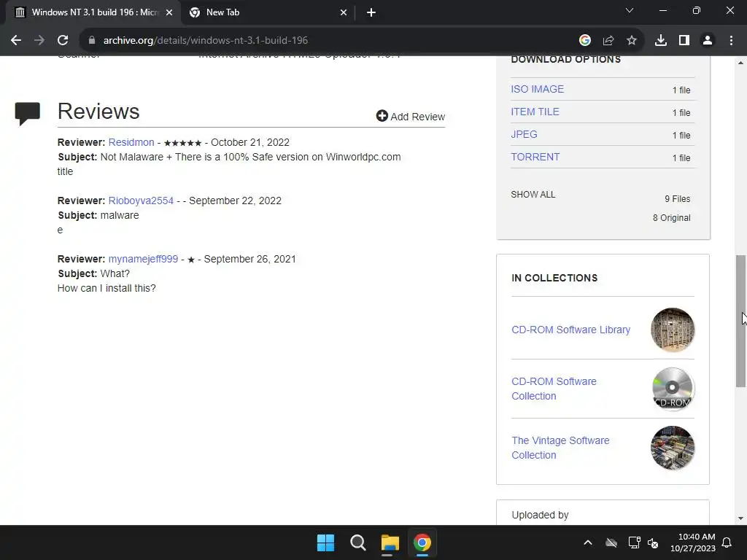Image resolution: width=747 pixels, height=560 pixels.
Task: Click the Add Review plus icon
Action: 382,116
